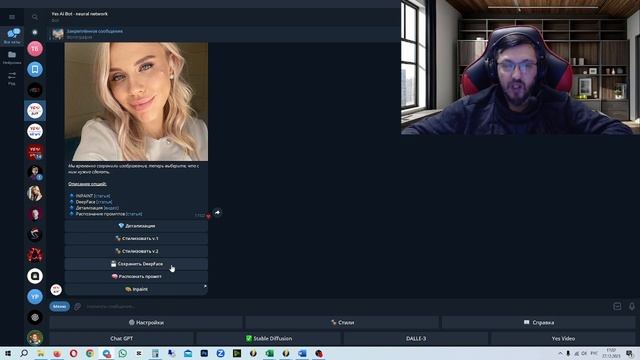Open the blonde woman photo in the message
This screenshot has width=640, height=360.
[x=136, y=102]
